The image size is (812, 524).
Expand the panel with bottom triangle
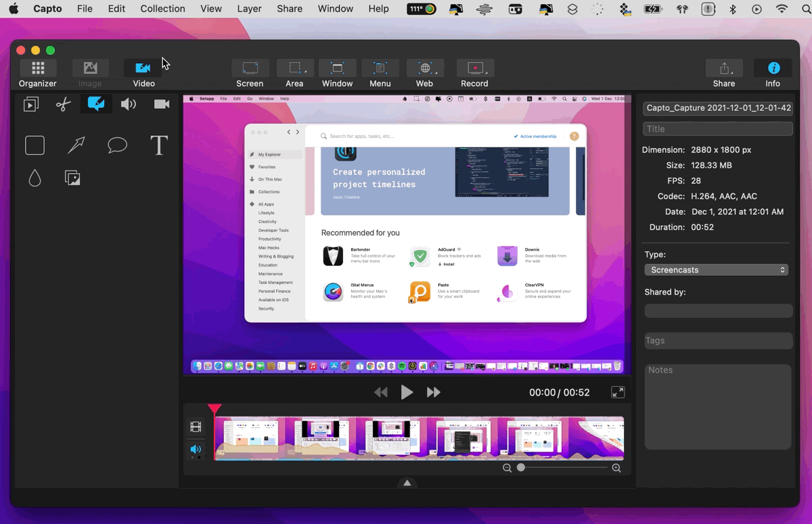(x=407, y=483)
